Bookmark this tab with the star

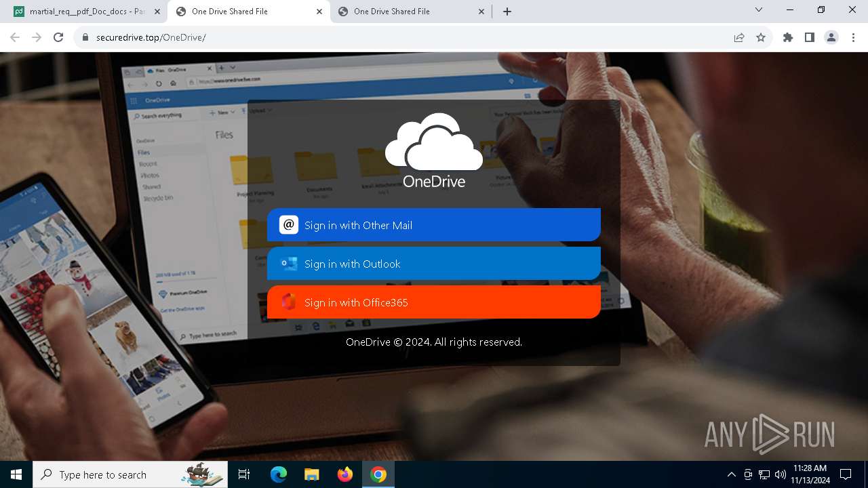coord(761,37)
